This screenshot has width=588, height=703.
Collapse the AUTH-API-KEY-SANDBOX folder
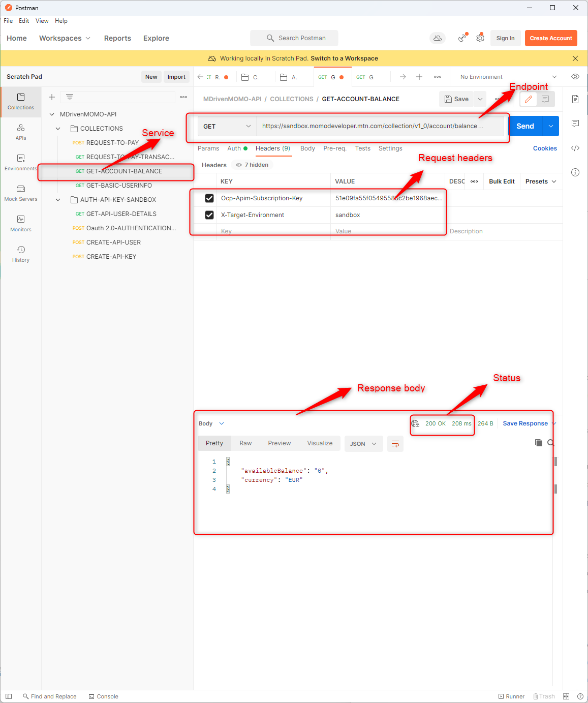[x=58, y=200]
